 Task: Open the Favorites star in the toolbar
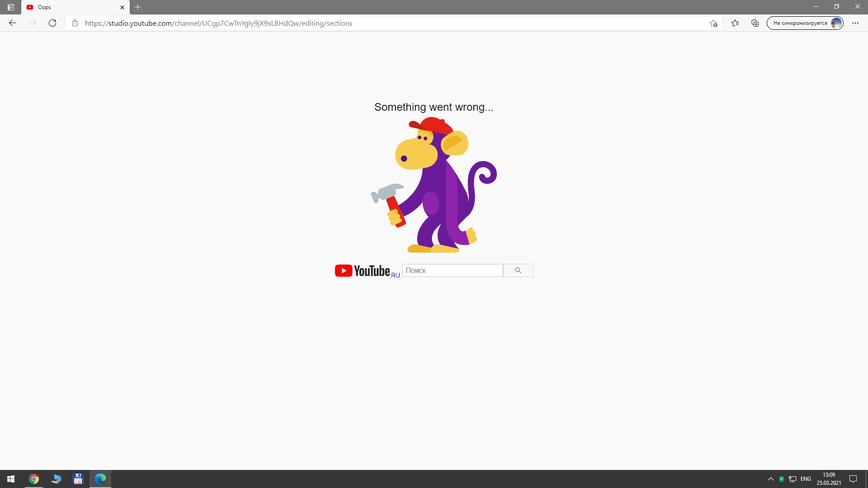tap(735, 23)
